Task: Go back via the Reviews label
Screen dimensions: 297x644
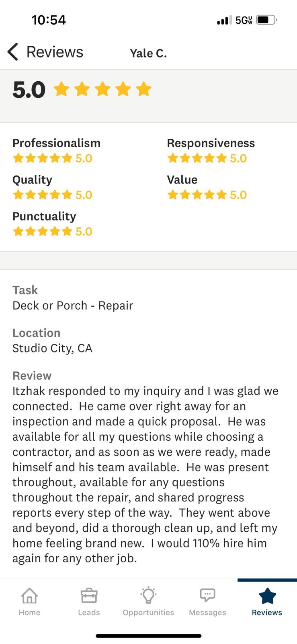Action: click(x=55, y=52)
